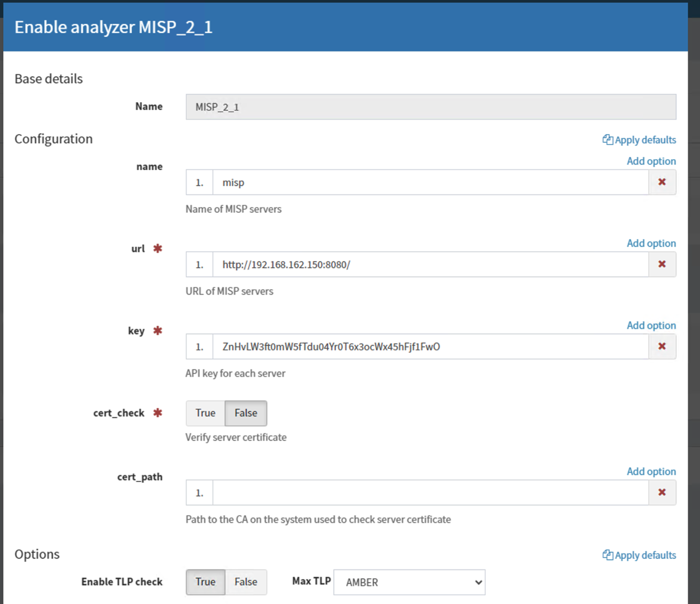Click Apply defaults in Options section
The height and width of the screenshot is (604, 700).
[639, 555]
